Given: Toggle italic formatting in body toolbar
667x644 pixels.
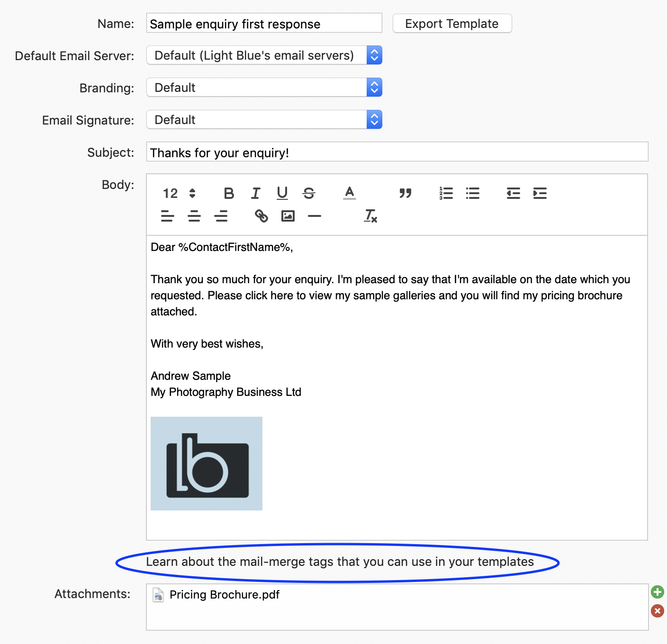Looking at the screenshot, I should 256,193.
